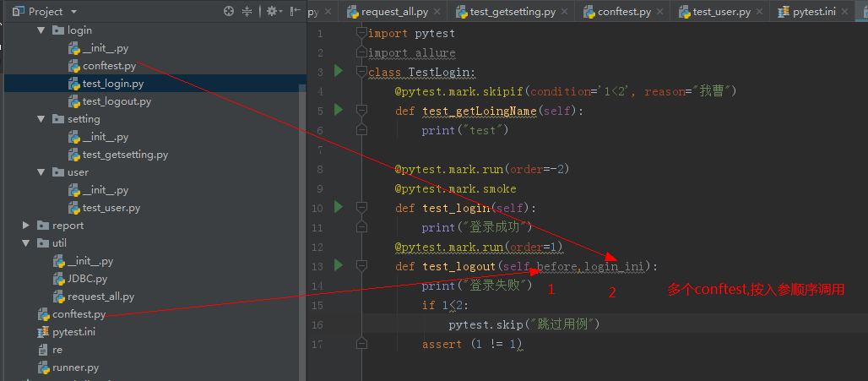This screenshot has width=868, height=381.
Task: Collapse the util folder
Action: [x=25, y=243]
